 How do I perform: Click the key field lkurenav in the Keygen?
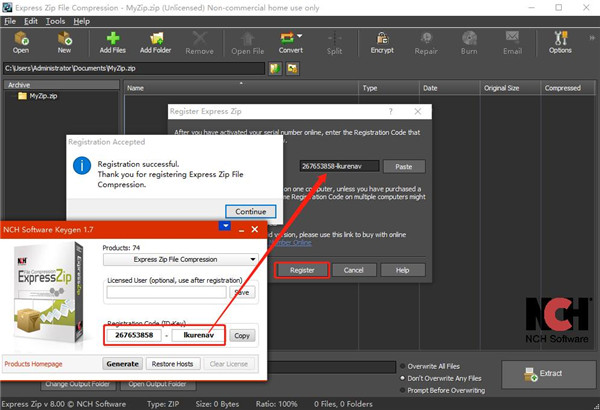(198, 335)
